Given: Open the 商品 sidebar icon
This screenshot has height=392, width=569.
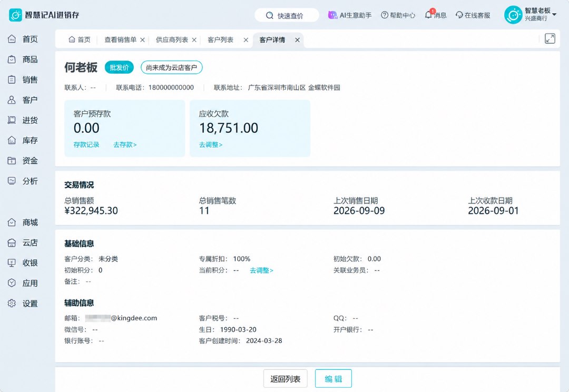Looking at the screenshot, I should (x=12, y=59).
